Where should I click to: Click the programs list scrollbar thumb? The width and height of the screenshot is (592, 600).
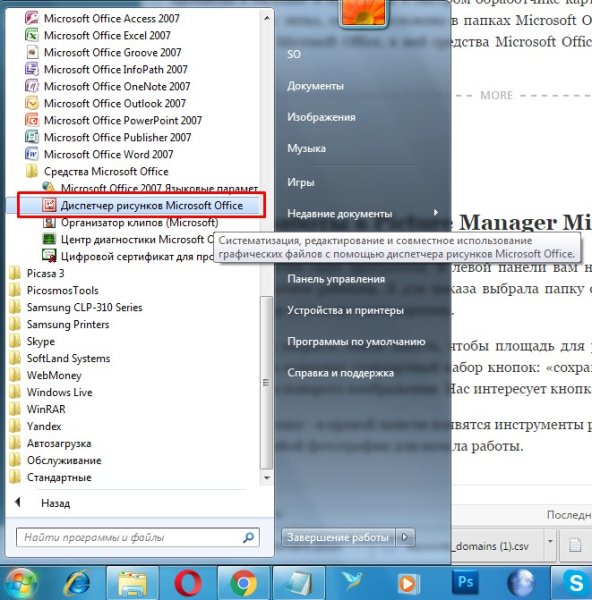click(x=266, y=383)
